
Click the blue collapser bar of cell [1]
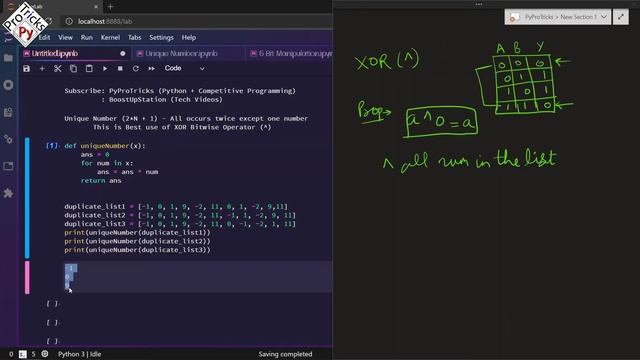tap(27, 198)
